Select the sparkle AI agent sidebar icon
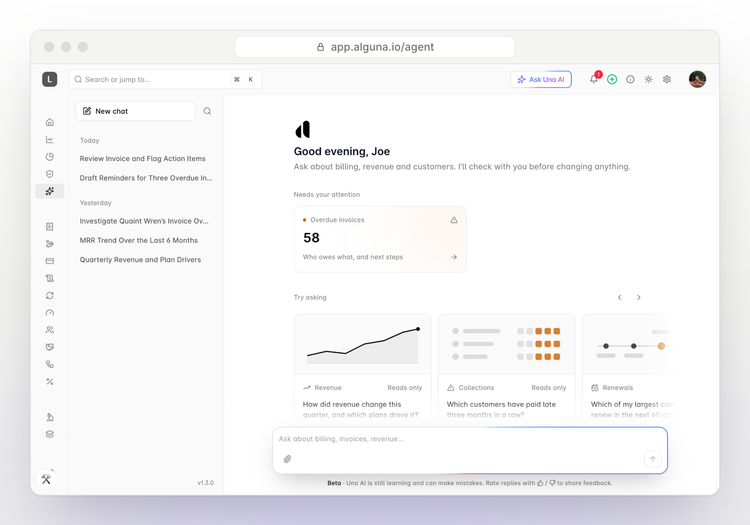 point(50,191)
